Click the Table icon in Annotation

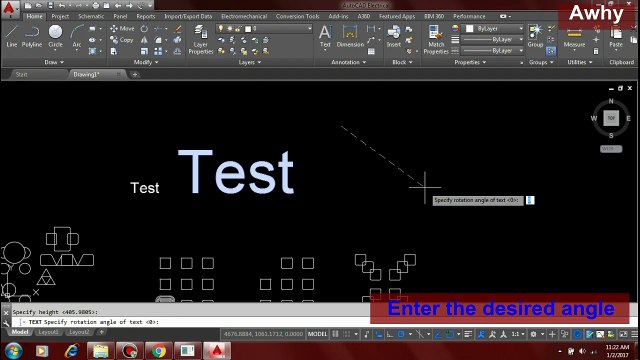[371, 51]
